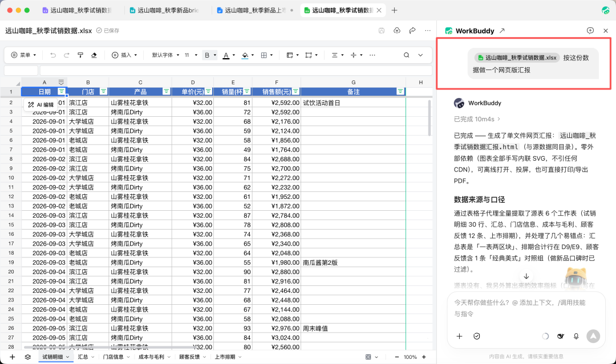Viewport: 616px width, 364px height.
Task: Zoom in with the plus button
Action: [424, 357]
